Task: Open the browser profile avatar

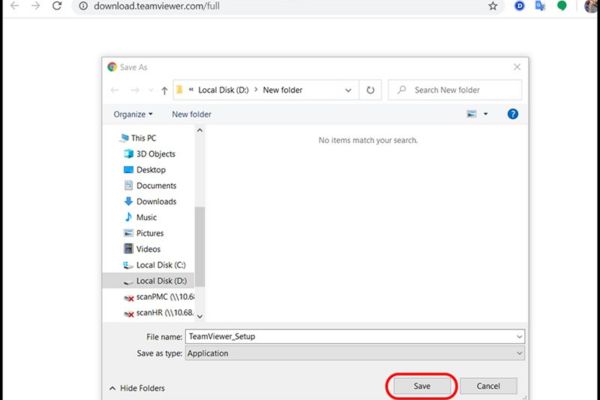Action: tap(591, 6)
